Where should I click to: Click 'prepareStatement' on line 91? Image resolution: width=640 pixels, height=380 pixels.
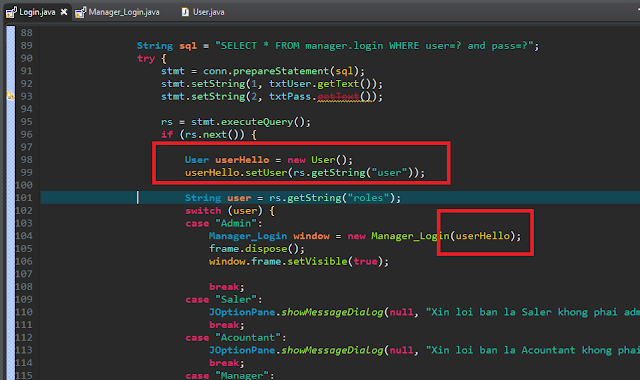(281, 71)
